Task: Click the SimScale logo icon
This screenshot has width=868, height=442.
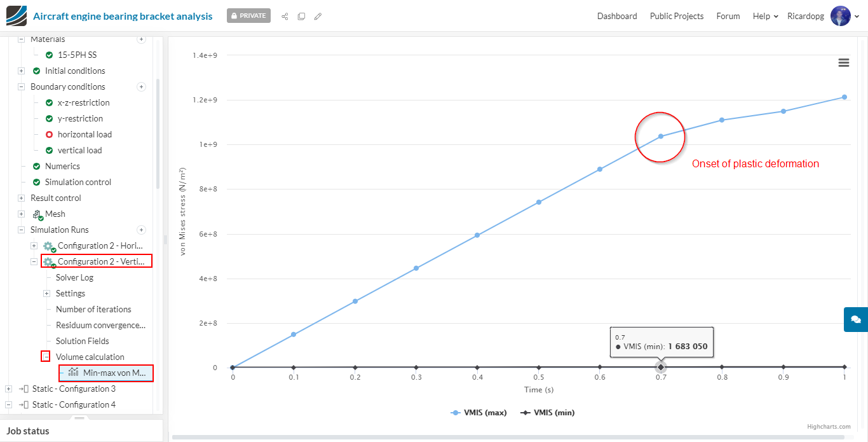Action: click(x=17, y=16)
